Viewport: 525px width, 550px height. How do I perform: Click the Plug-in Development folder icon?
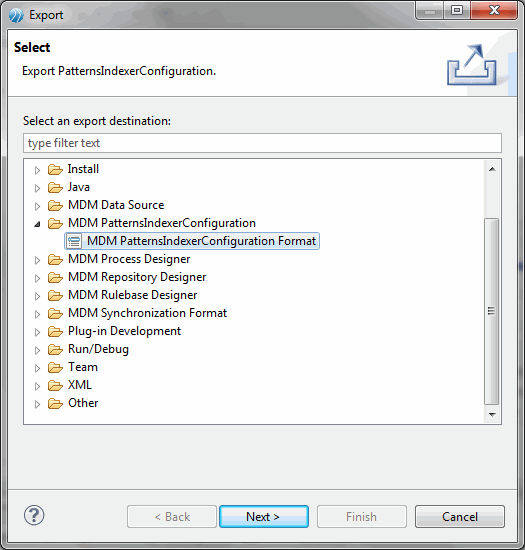[x=55, y=331]
